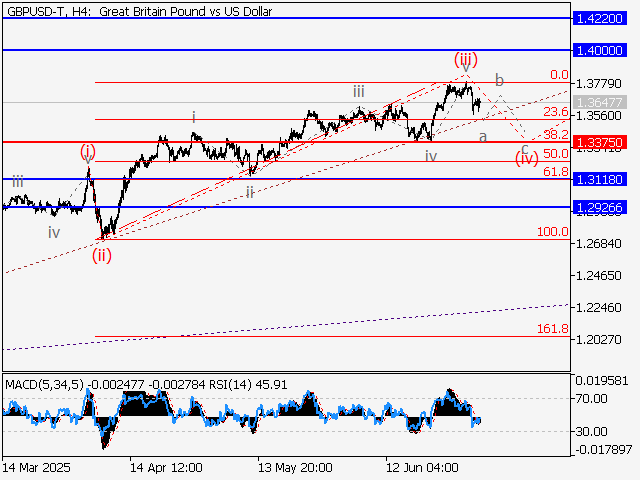
Task: Click the Fibonacci 23.6 level label
Action: [556, 112]
